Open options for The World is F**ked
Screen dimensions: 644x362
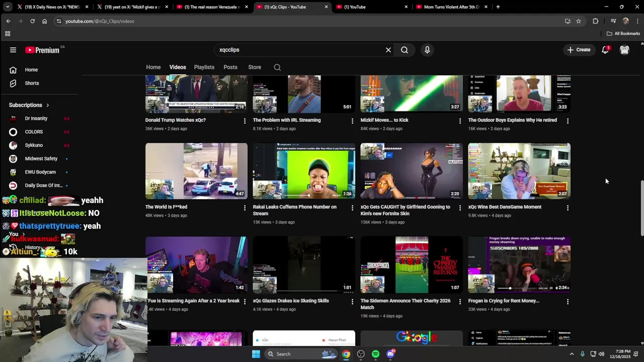click(x=245, y=208)
